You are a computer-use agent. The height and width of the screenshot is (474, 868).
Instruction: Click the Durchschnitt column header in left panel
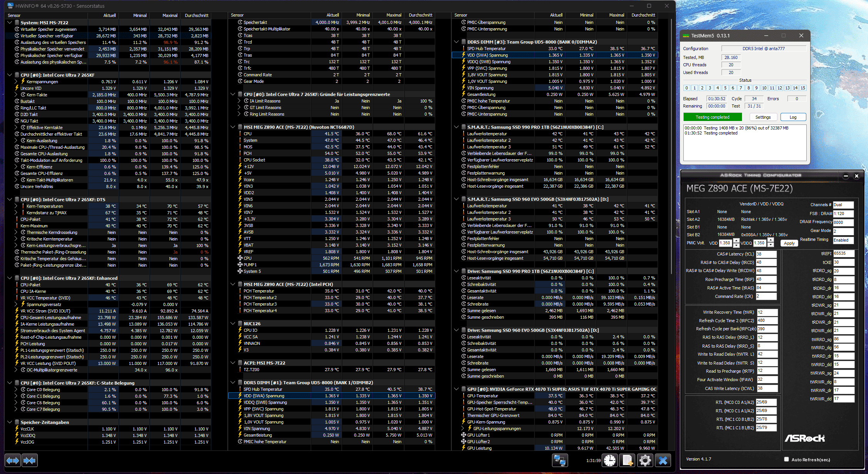tap(196, 15)
